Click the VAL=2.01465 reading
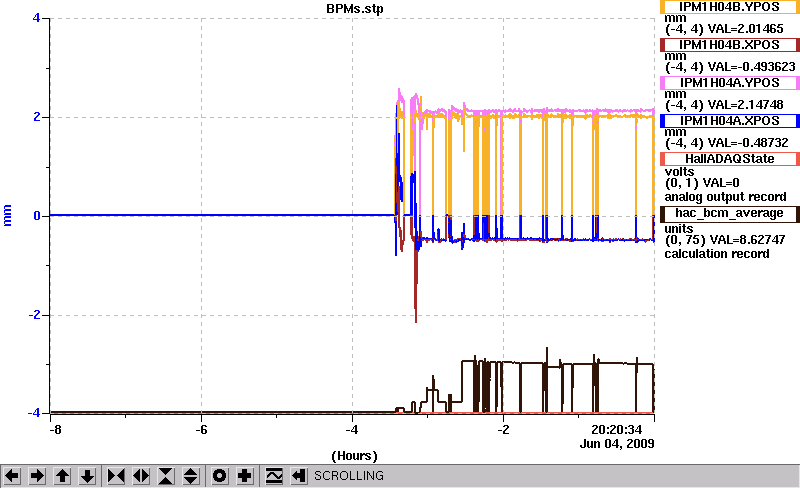The height and width of the screenshot is (488, 800). tap(745, 29)
